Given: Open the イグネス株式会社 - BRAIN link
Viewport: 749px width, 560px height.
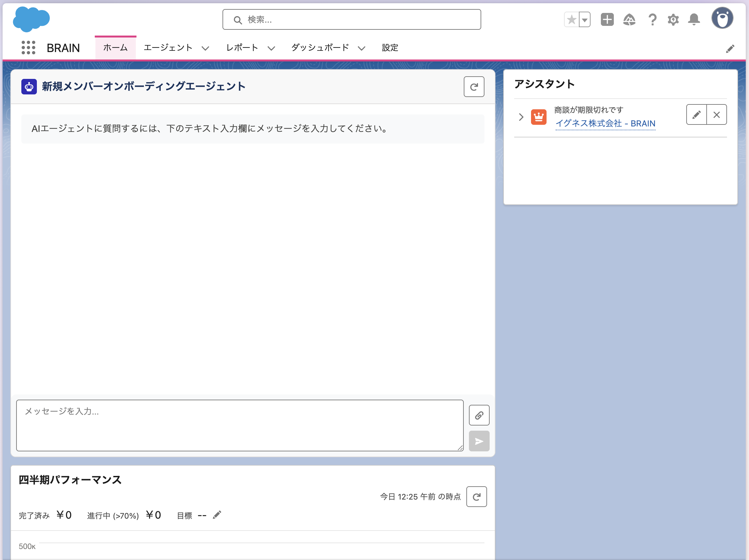Looking at the screenshot, I should point(605,124).
